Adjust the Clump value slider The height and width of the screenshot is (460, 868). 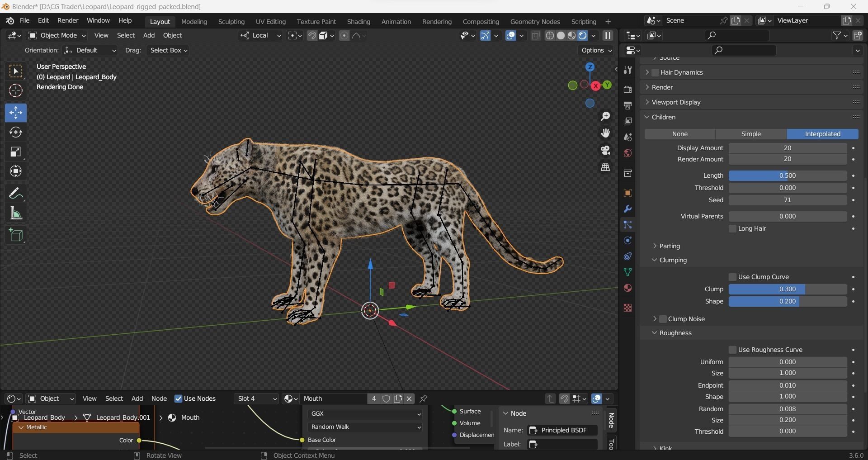click(788, 289)
